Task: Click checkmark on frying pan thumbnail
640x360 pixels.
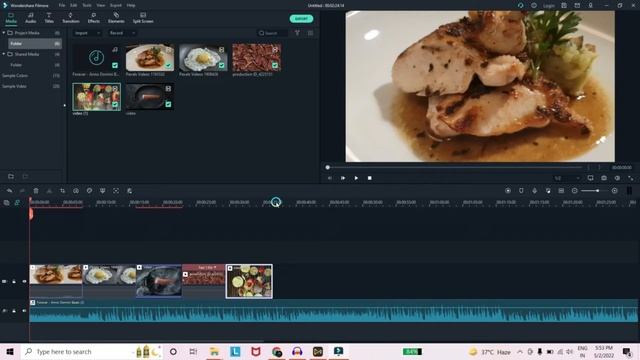Action: click(x=168, y=104)
